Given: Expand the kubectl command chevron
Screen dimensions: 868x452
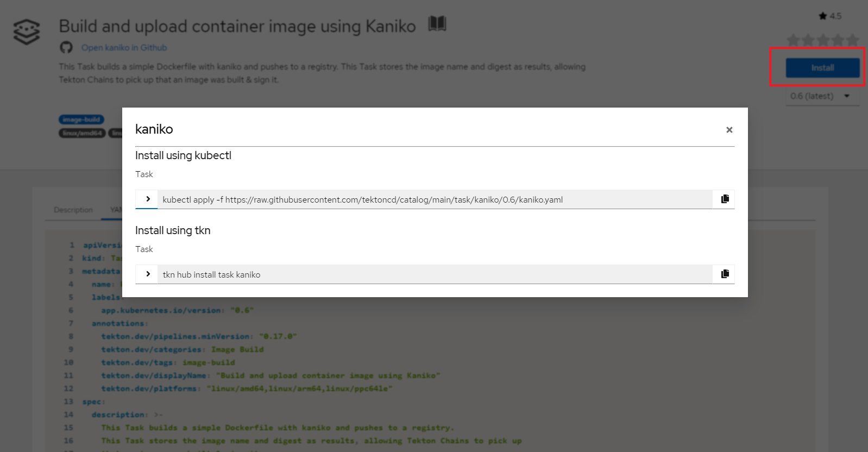Looking at the screenshot, I should (x=148, y=199).
